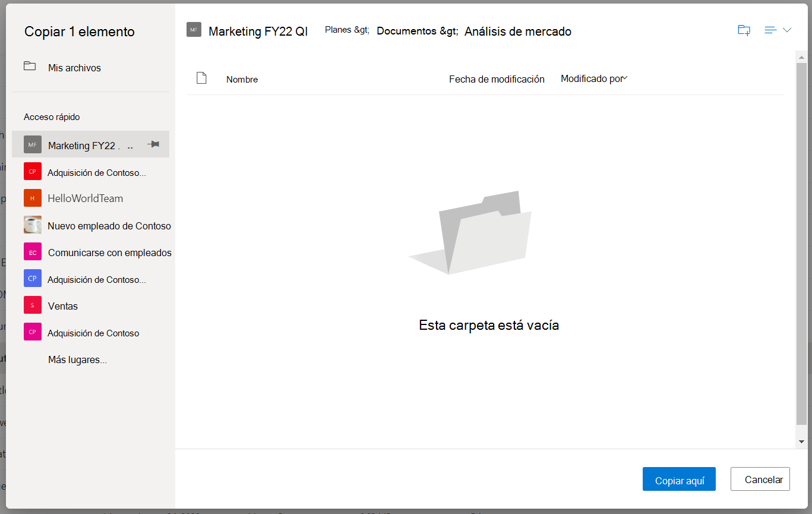Screen dimensions: 812x514
Task: Sort by Fecha de modificación column
Action: [497, 79]
